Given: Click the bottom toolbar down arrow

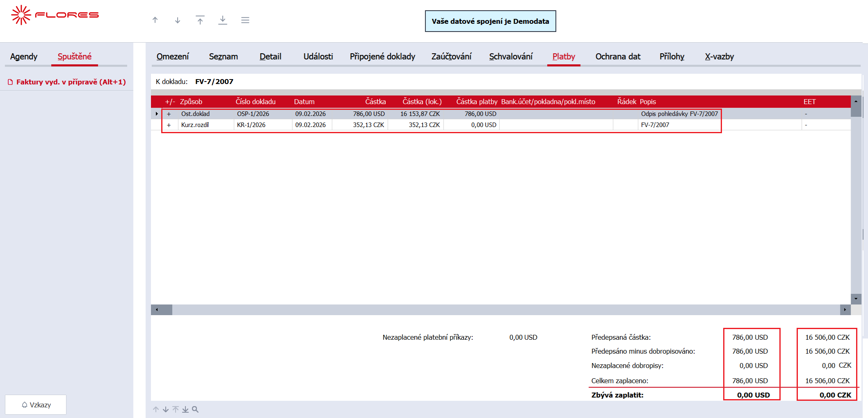Looking at the screenshot, I should tap(166, 409).
